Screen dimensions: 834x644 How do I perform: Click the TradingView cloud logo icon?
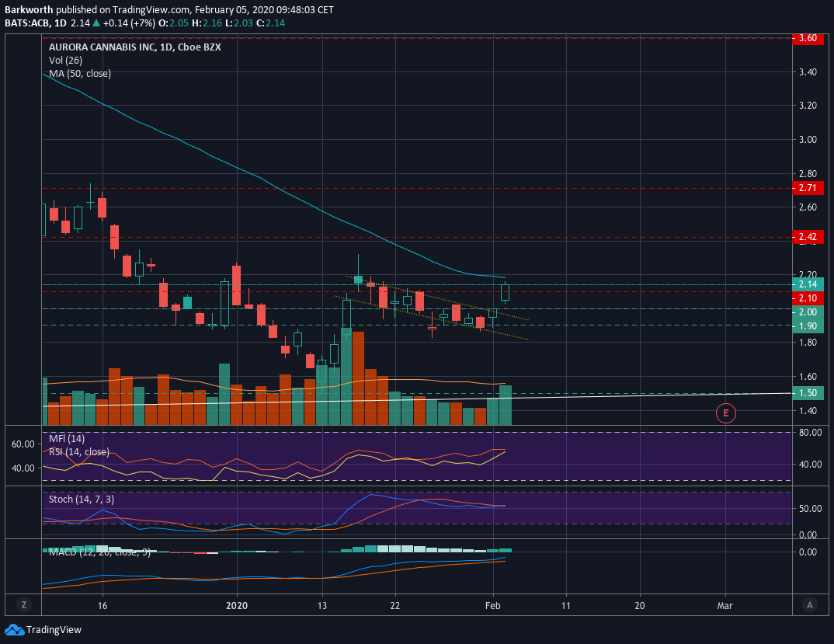tap(14, 630)
